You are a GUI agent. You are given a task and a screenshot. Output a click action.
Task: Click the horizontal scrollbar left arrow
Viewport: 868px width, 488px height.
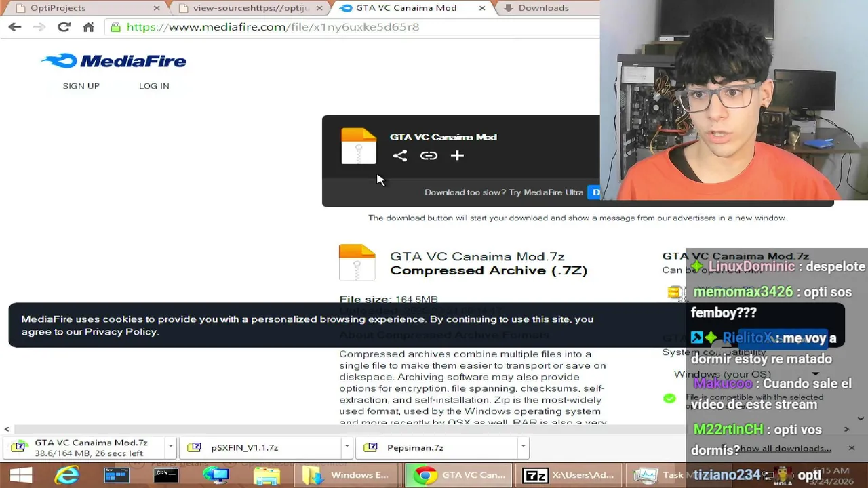click(x=7, y=429)
